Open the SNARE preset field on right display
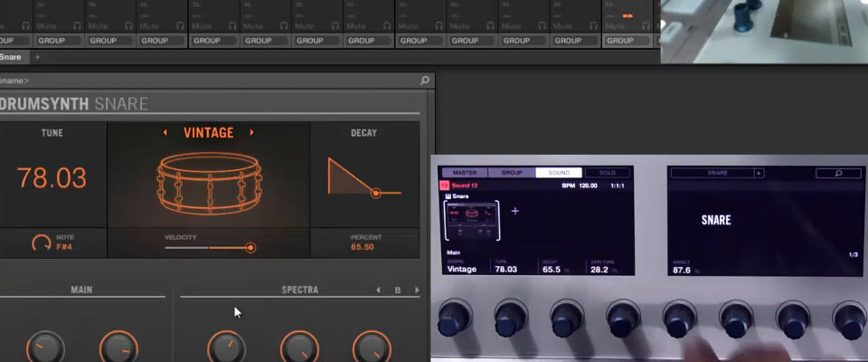 tap(713, 173)
